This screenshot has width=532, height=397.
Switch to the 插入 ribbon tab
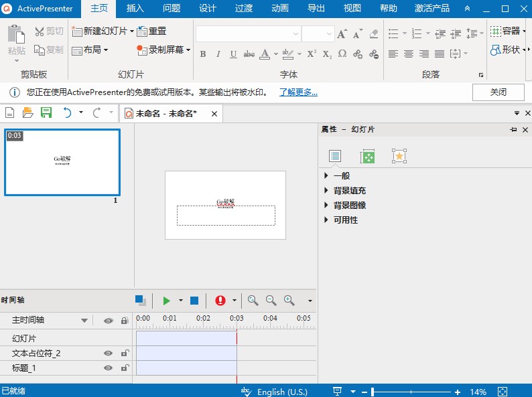pos(135,9)
